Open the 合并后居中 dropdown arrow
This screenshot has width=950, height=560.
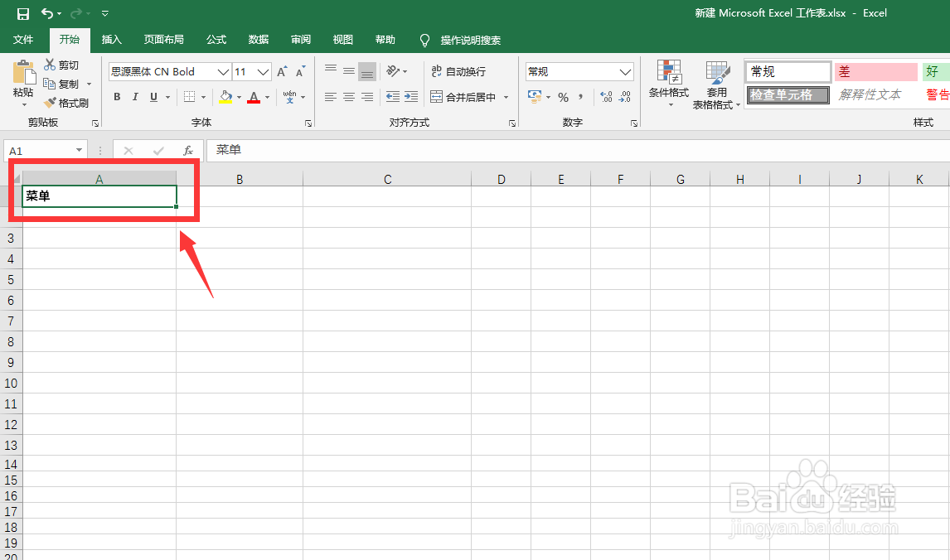(506, 98)
